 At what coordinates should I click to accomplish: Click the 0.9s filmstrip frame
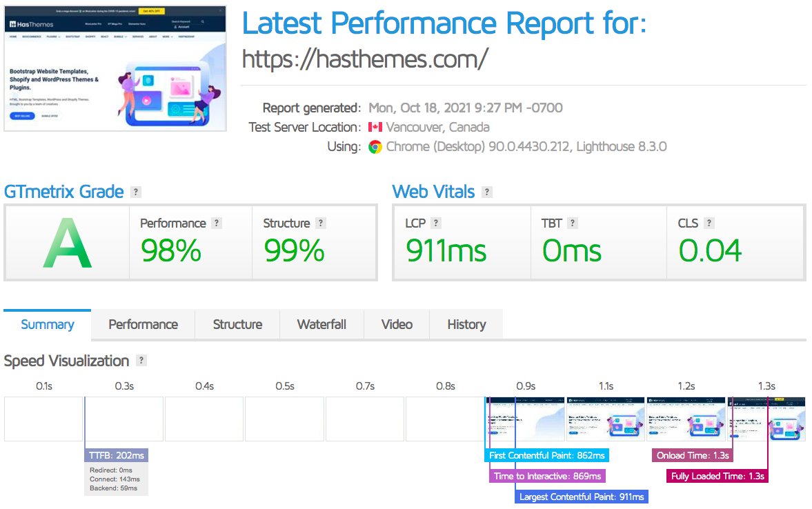coord(526,419)
